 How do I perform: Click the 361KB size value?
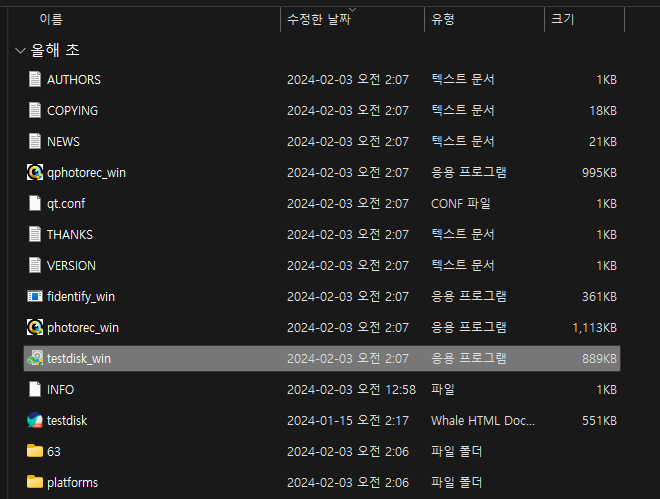599,297
